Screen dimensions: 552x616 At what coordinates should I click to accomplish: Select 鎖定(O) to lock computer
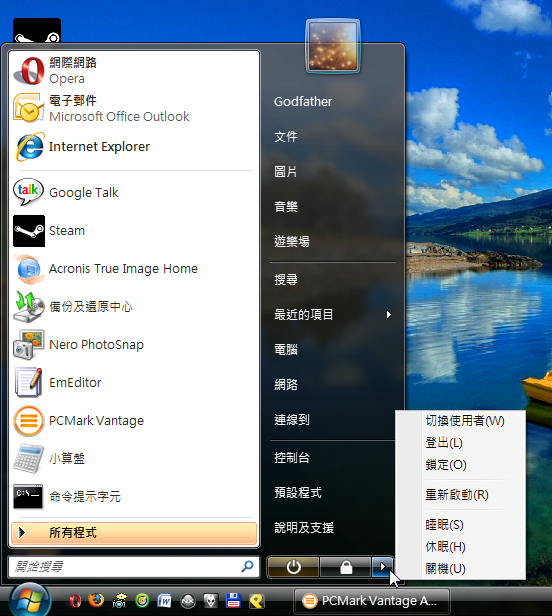click(x=446, y=465)
